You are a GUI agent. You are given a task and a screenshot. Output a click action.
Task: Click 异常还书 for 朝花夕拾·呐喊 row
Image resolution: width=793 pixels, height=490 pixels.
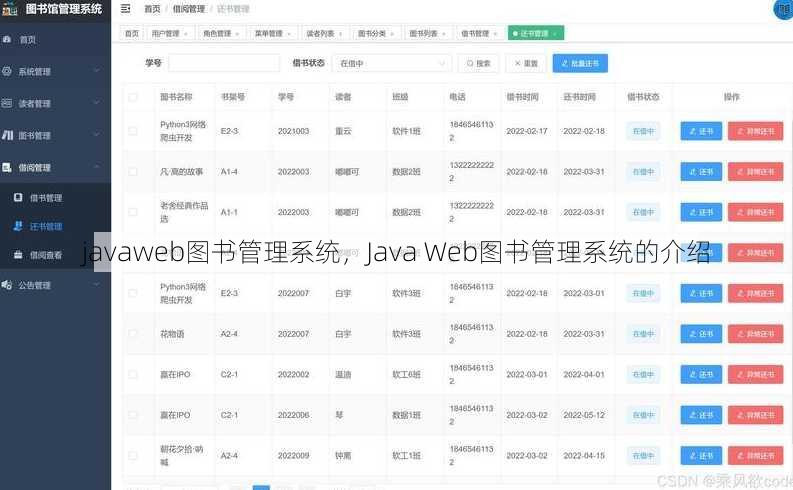coord(756,456)
